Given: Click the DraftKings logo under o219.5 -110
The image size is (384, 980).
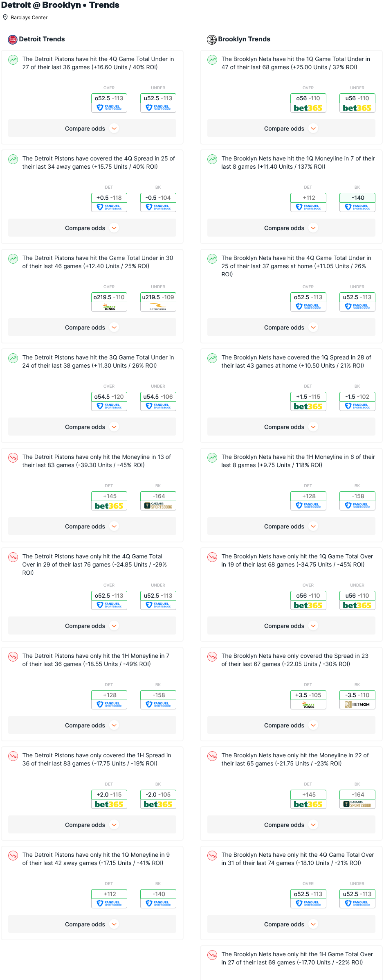Looking at the screenshot, I should click(x=109, y=307).
